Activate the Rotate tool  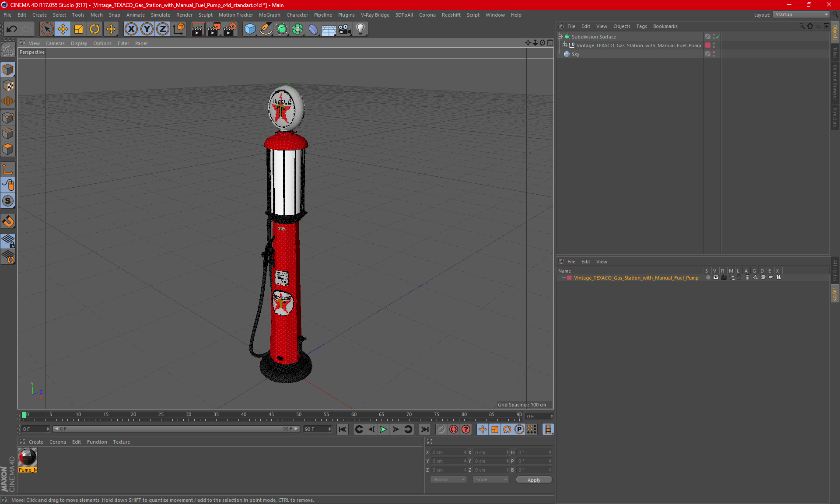(x=94, y=29)
